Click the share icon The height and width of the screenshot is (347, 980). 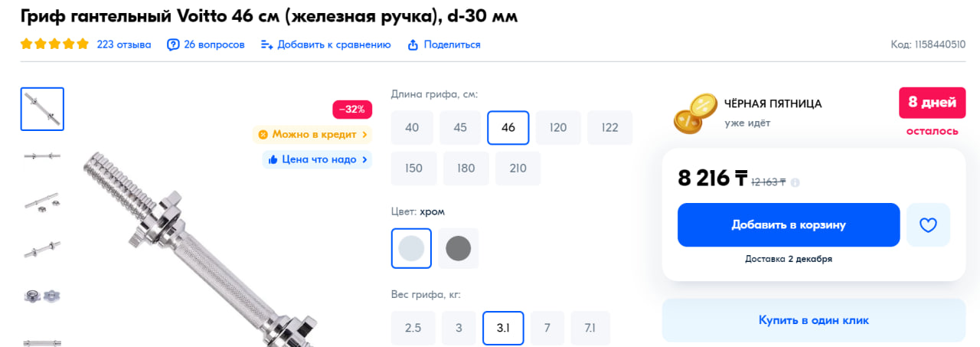tap(413, 45)
